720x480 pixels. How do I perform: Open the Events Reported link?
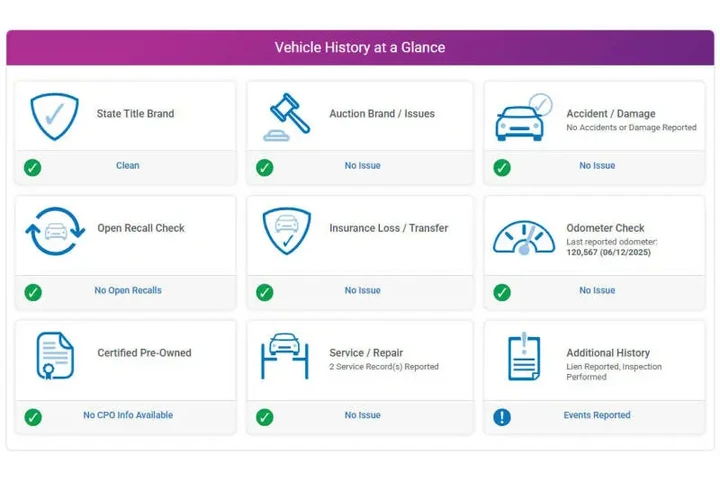click(597, 415)
